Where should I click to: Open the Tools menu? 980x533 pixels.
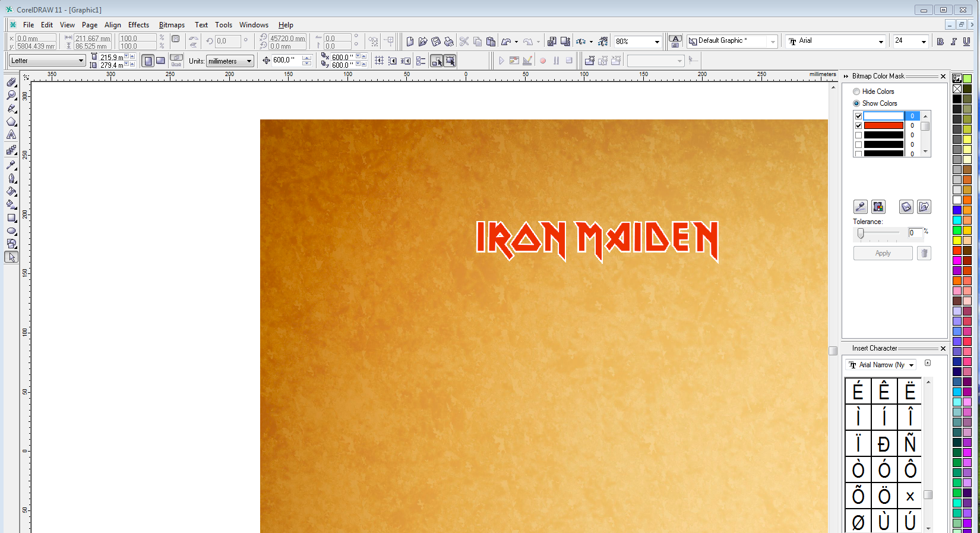pyautogui.click(x=223, y=25)
